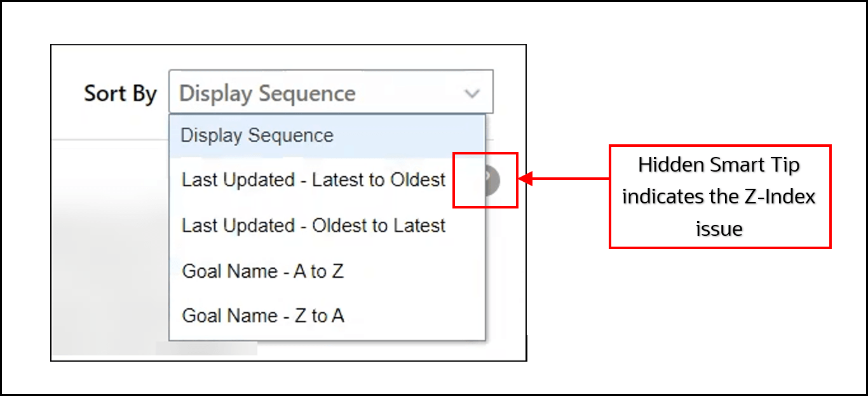Click the dialog area above the dropdown
This screenshot has height=396, width=868.
click(286, 56)
